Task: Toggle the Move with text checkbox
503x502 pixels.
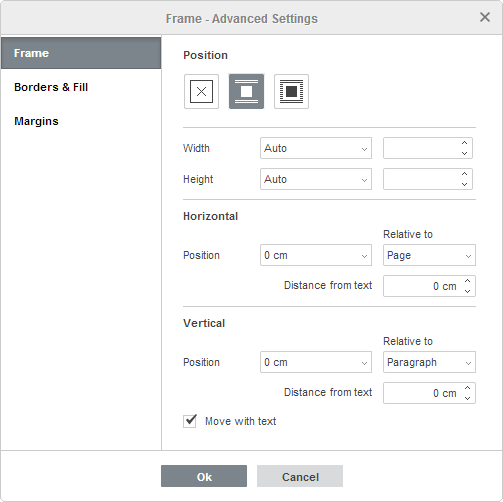Action: 190,421
